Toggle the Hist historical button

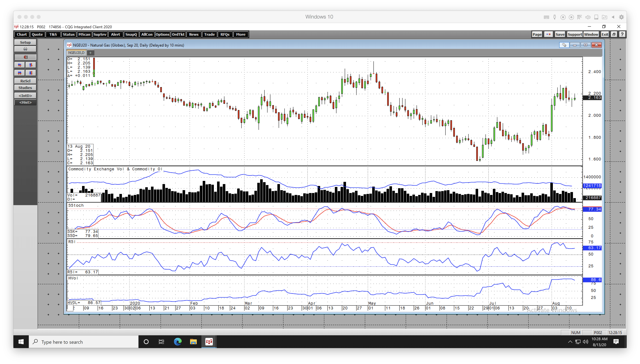25,103
